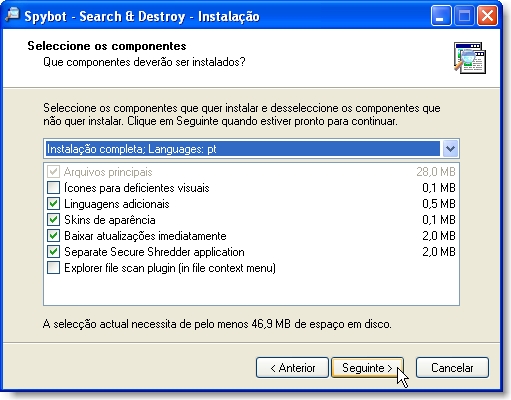Click the 28,0 MB size value

(436, 172)
